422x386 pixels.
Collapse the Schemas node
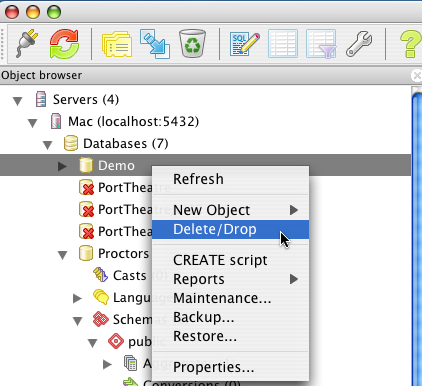coord(77,321)
